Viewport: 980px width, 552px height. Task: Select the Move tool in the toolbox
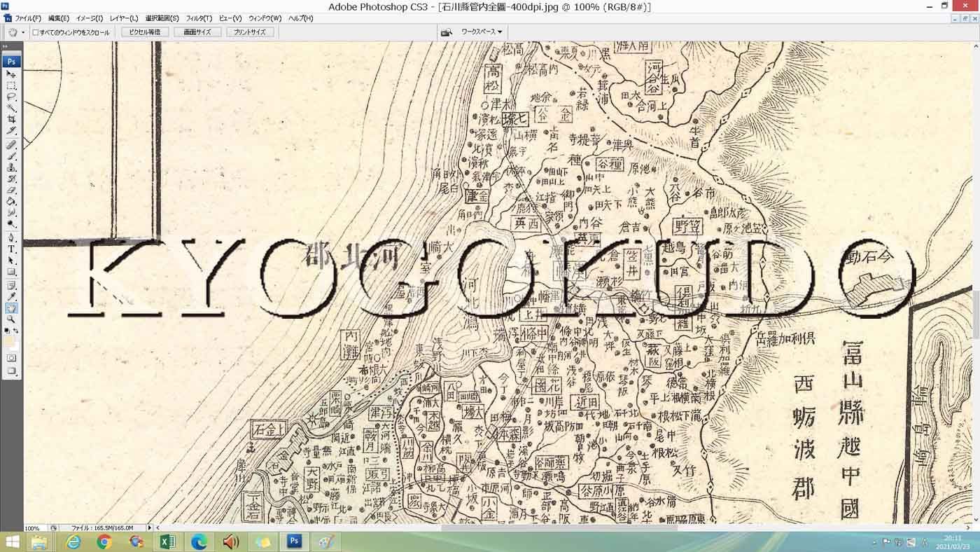click(x=11, y=74)
